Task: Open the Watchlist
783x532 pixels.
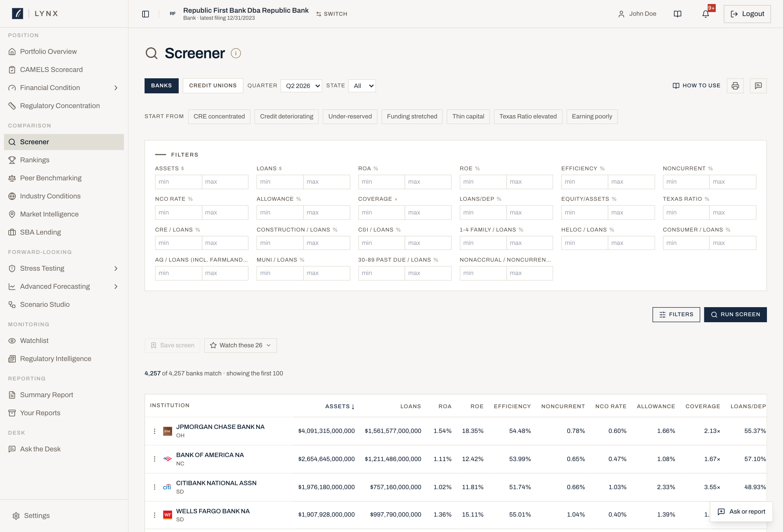Action: point(64,340)
